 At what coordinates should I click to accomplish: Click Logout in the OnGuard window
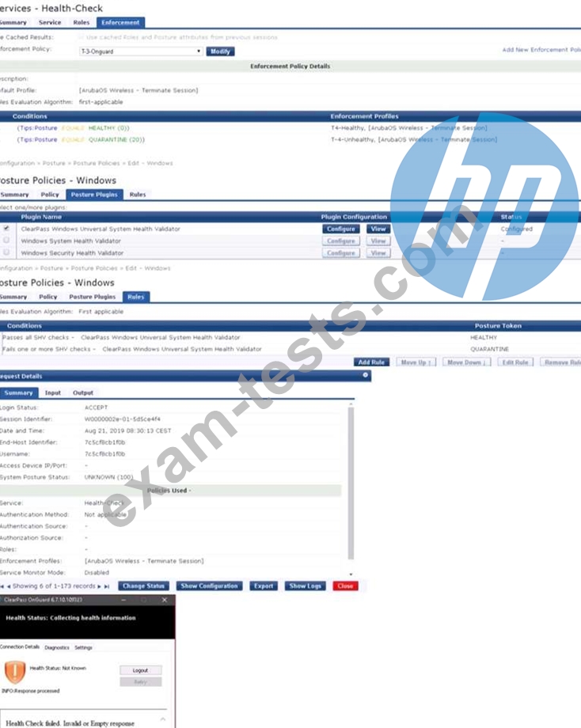point(140,670)
